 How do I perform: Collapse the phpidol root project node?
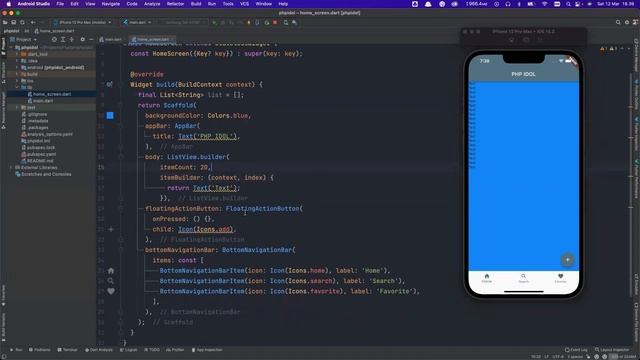11,47
